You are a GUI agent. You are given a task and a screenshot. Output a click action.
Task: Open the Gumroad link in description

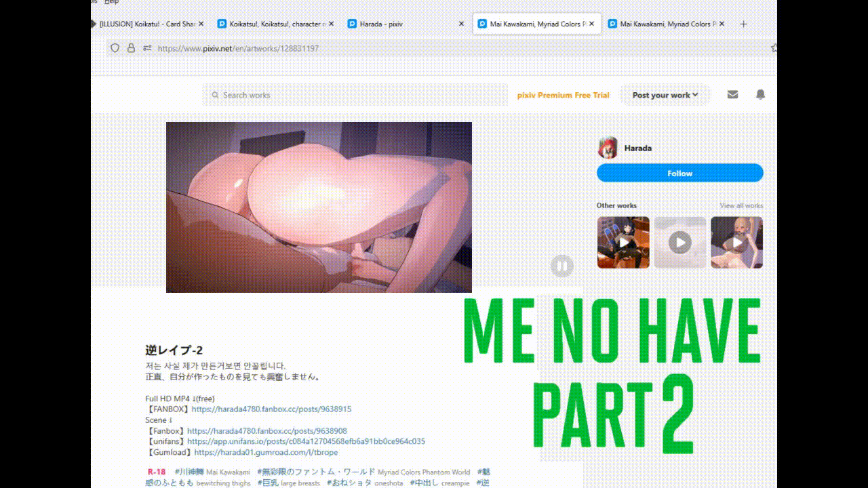coord(266,452)
